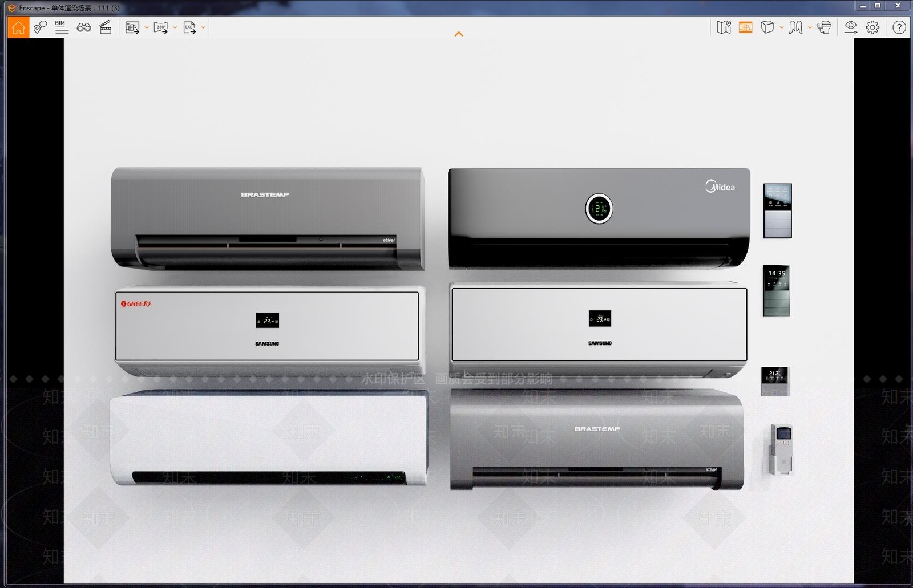Click the 3D cube render mode icon
The width and height of the screenshot is (913, 588).
click(x=767, y=27)
